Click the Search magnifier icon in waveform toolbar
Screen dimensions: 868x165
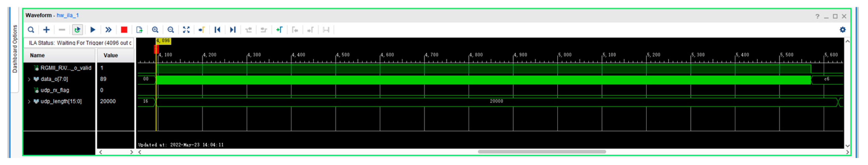point(31,30)
